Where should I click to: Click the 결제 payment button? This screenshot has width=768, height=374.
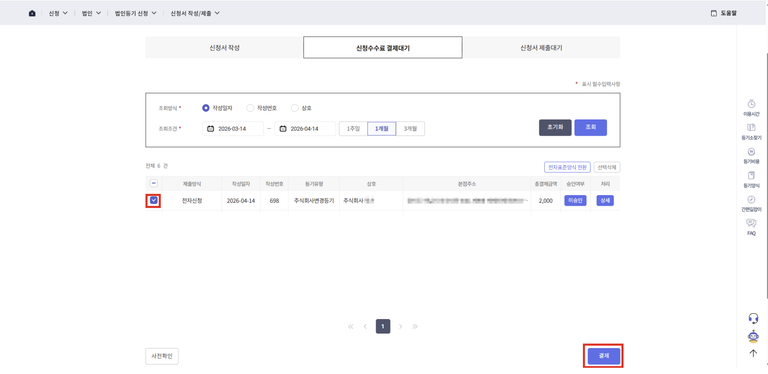coord(603,356)
